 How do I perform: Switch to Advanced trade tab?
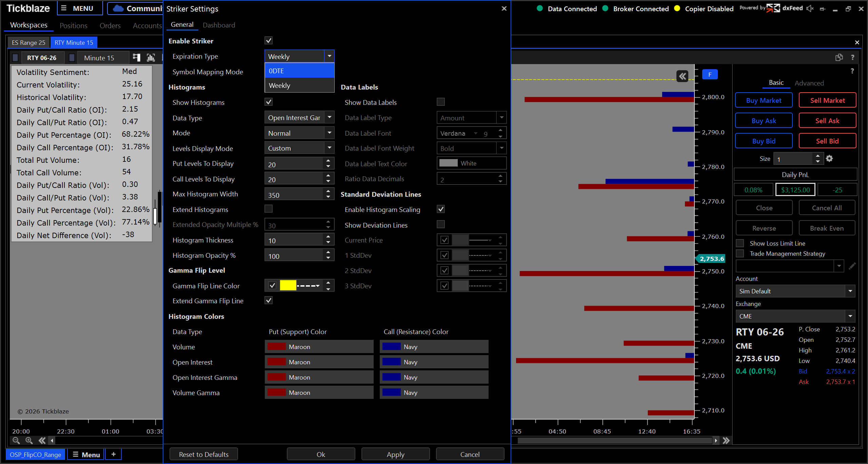tap(809, 83)
